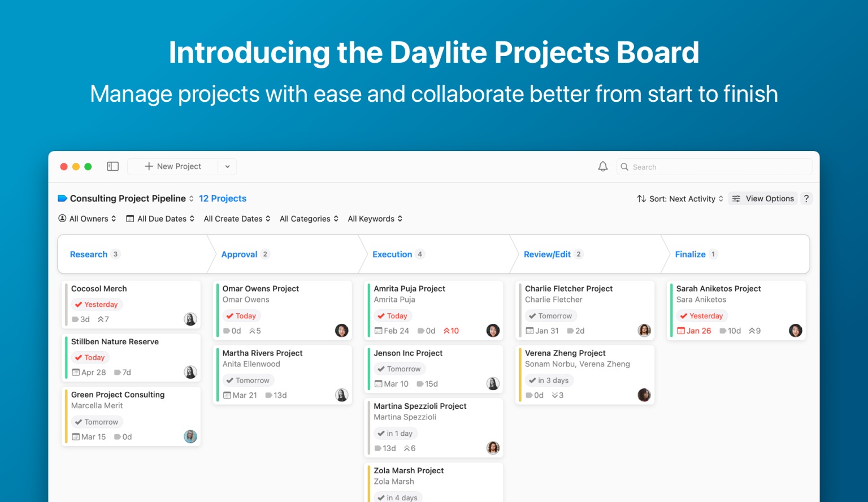
Task: Click the Search input field
Action: pos(718,167)
